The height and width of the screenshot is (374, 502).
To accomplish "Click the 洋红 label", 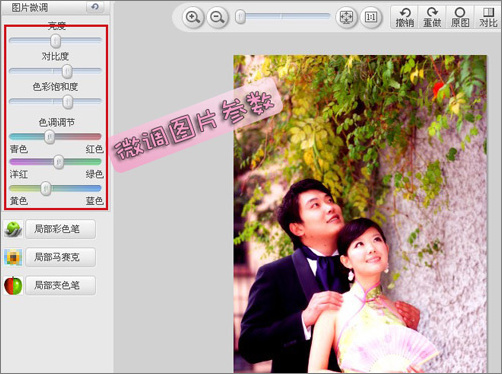I will tap(19, 174).
